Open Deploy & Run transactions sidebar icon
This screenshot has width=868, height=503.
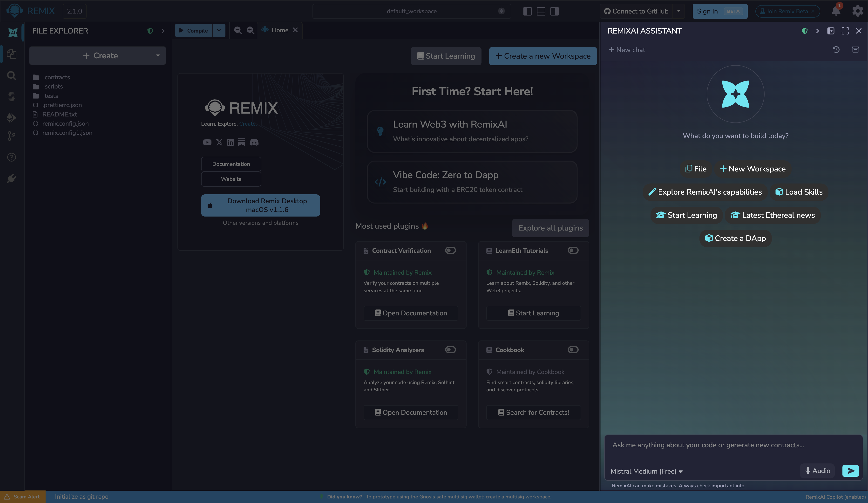[x=12, y=117]
